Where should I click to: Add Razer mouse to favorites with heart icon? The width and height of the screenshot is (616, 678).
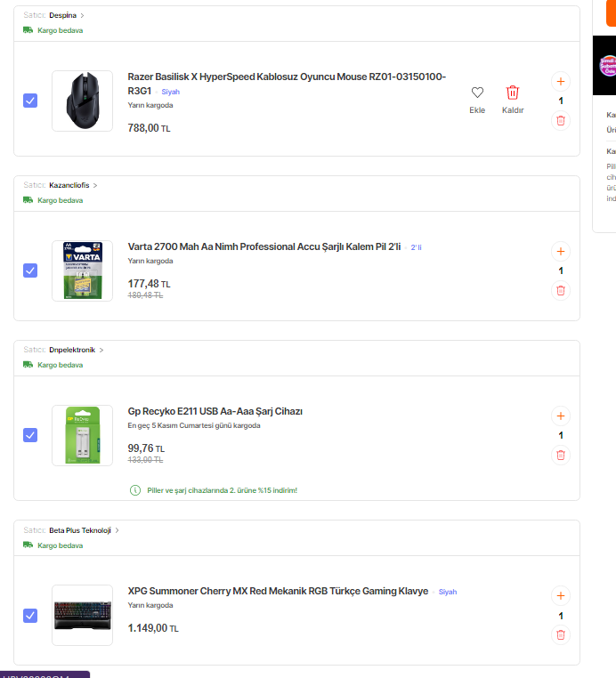[477, 93]
